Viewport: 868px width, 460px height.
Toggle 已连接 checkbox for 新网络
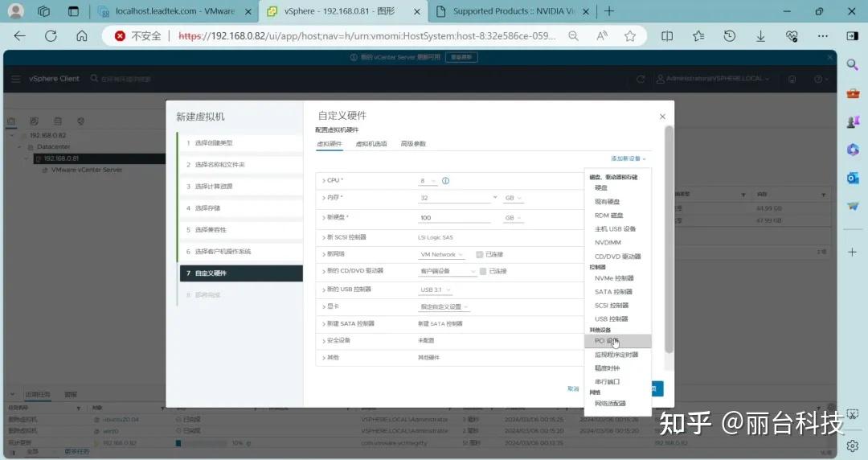coord(479,254)
